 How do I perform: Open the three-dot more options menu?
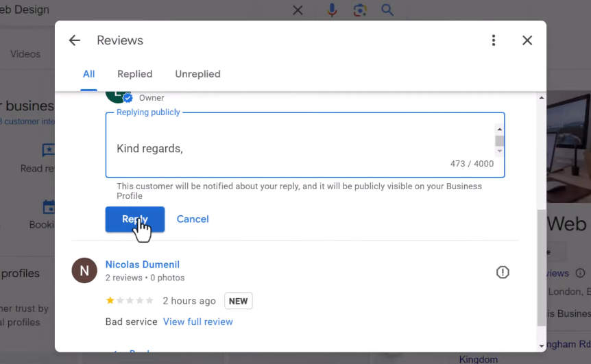pyautogui.click(x=494, y=40)
